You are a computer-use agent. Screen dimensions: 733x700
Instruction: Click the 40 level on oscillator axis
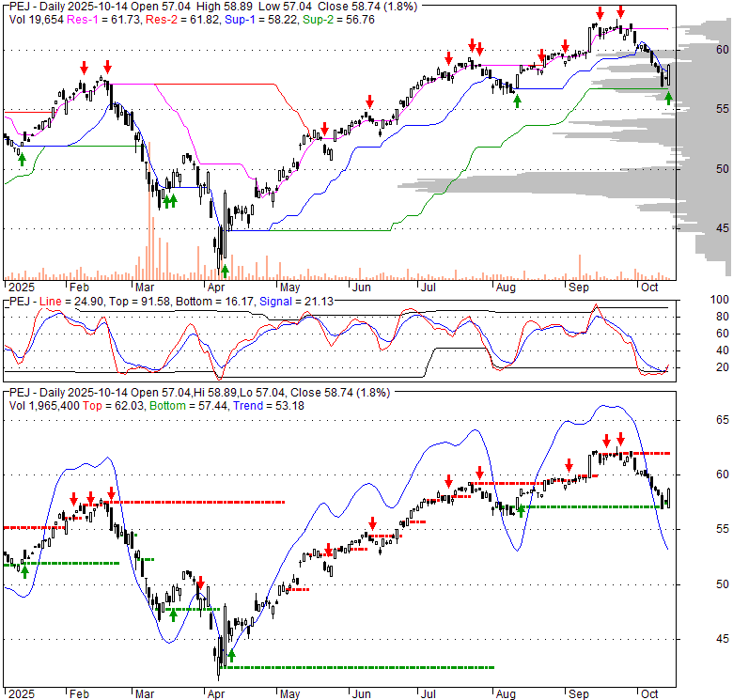[723, 350]
